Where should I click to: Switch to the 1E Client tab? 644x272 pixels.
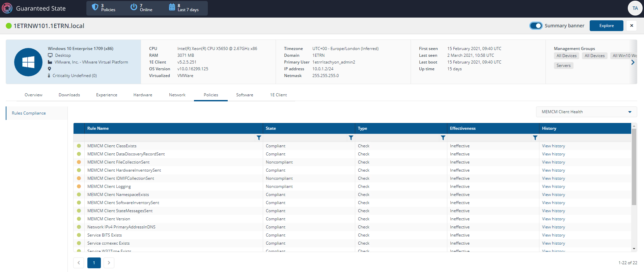coord(278,95)
